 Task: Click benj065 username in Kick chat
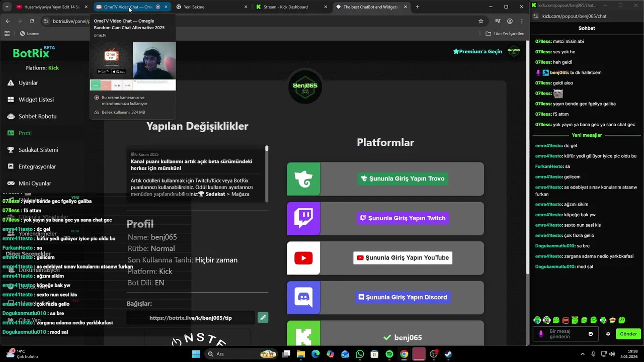tap(559, 72)
